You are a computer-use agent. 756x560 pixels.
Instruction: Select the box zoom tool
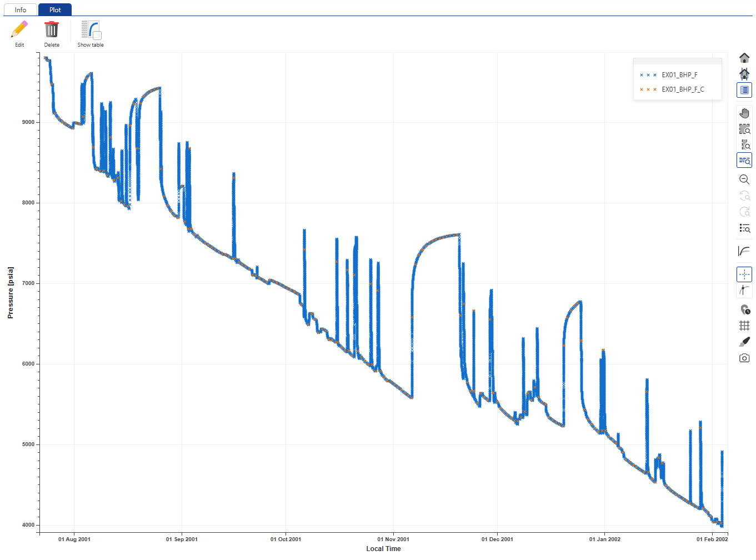tap(744, 129)
